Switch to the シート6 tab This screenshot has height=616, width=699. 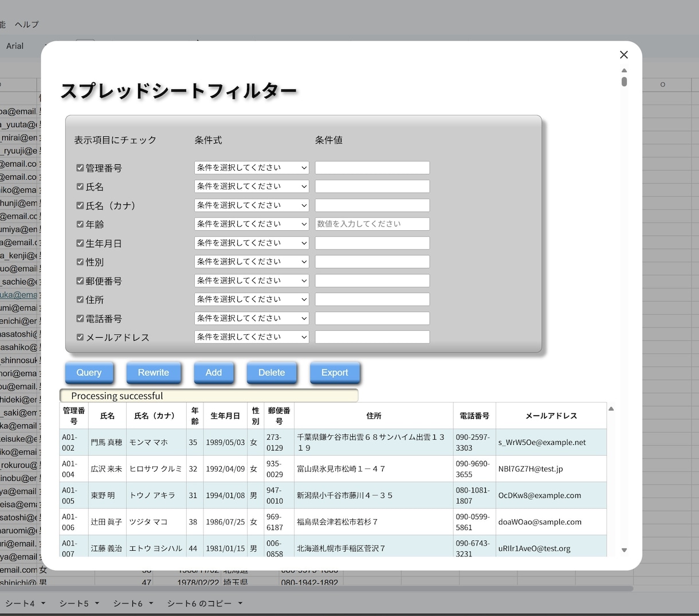pos(128,603)
